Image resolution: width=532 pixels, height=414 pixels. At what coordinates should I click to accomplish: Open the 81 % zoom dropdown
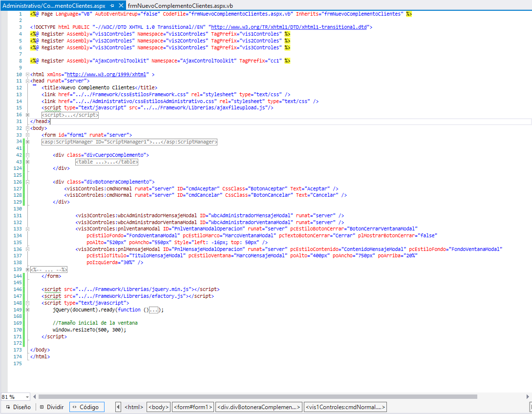coord(27,397)
